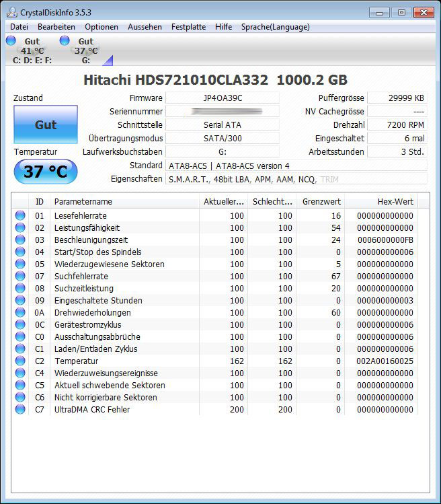
Task: Click the blurred Seriennummer field
Action: (x=223, y=112)
